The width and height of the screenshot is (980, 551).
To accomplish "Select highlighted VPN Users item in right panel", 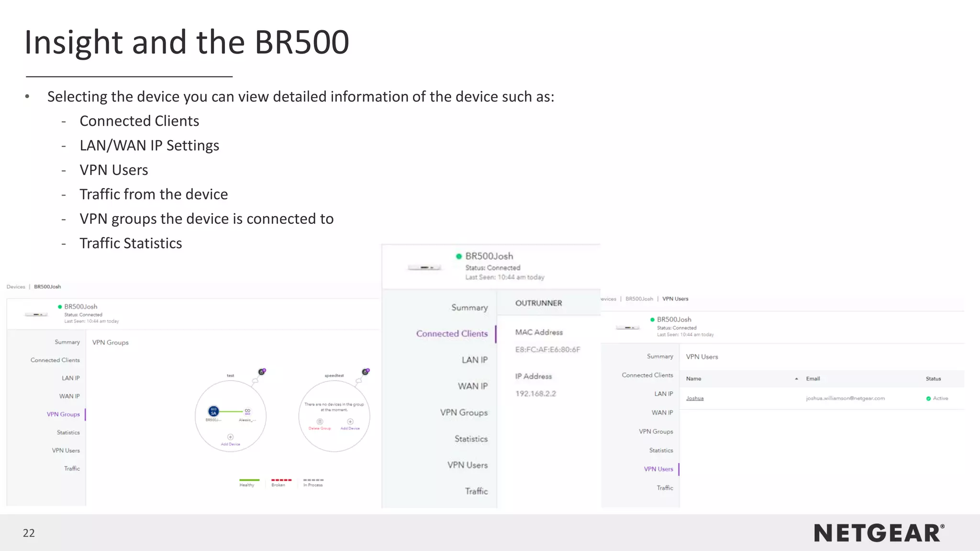I will [x=658, y=469].
